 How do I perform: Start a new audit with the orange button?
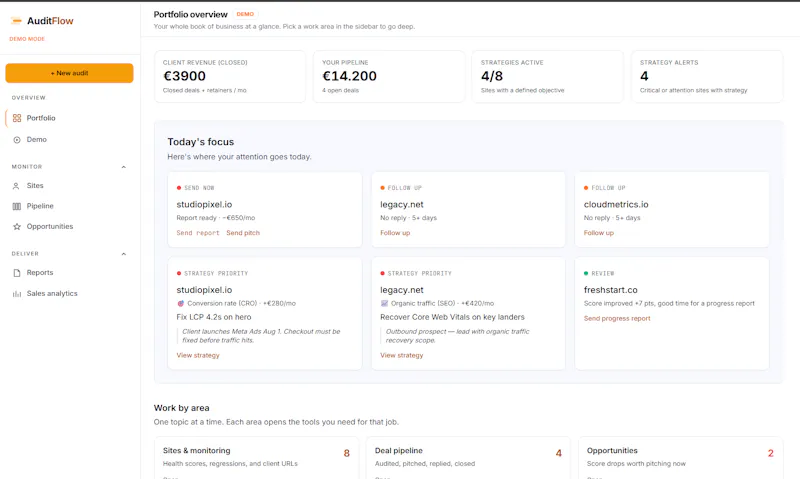69,73
